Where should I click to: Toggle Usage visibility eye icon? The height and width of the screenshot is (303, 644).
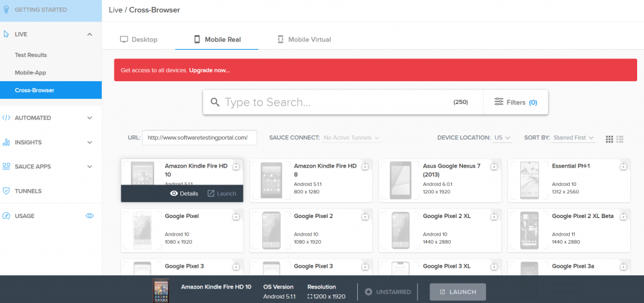pos(89,216)
